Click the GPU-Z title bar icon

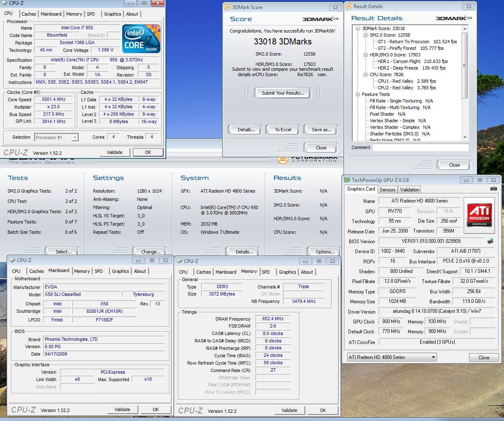click(x=347, y=180)
